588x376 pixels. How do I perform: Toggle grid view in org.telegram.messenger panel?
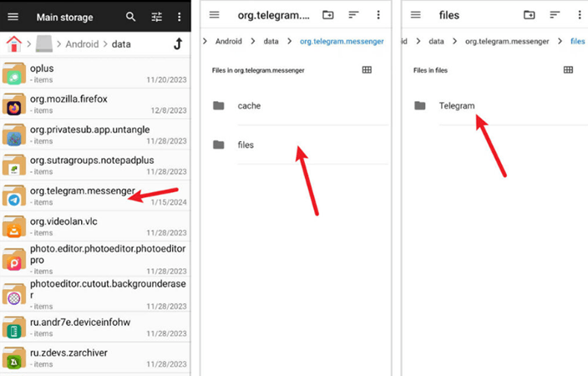(x=367, y=70)
